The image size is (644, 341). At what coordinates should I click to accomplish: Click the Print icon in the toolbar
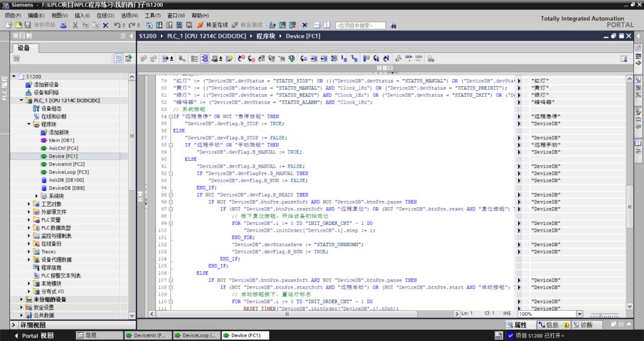pyautogui.click(x=65, y=25)
